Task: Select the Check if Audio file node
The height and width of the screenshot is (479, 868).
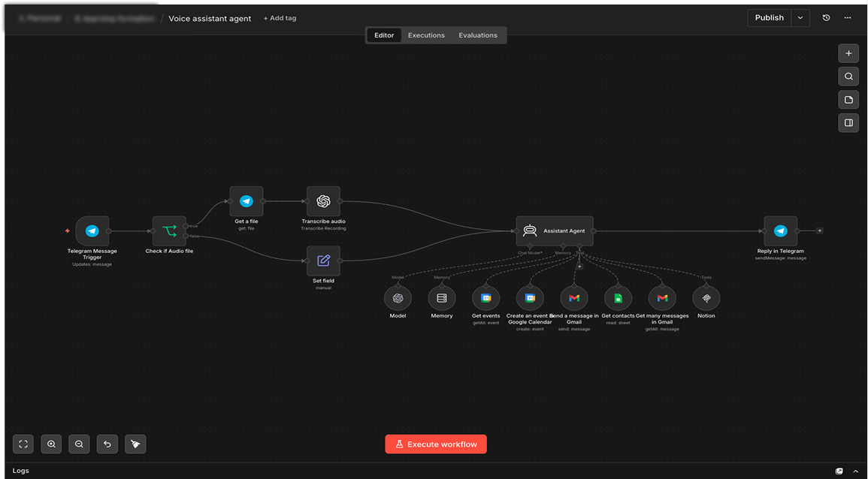Action: (x=169, y=231)
